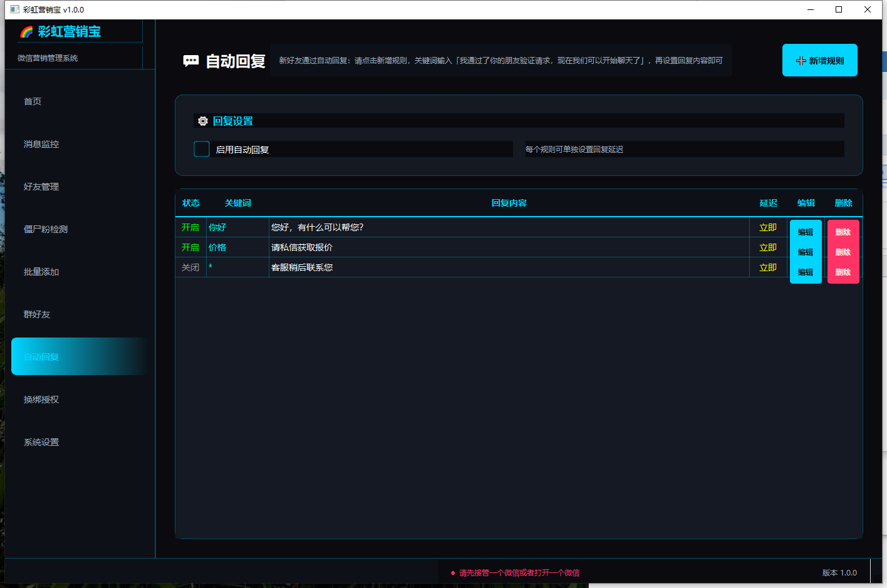Click the 编辑 column header
887x588 pixels.
pos(806,203)
